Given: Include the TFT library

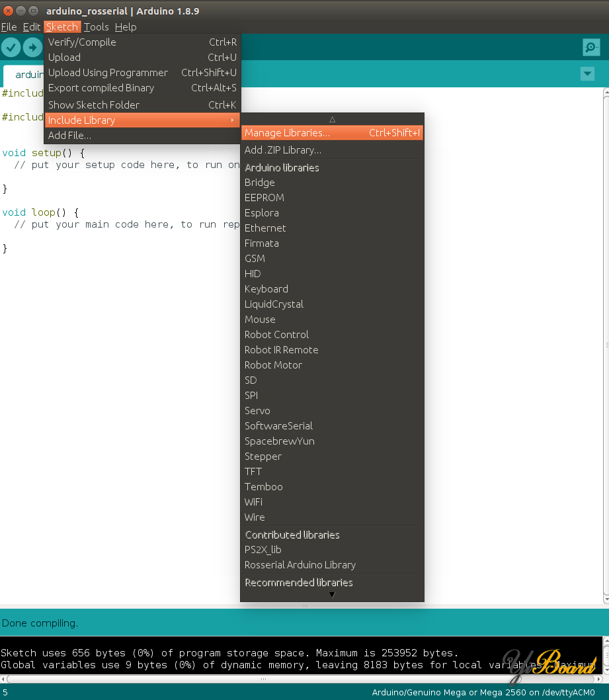Looking at the screenshot, I should [x=332, y=472].
